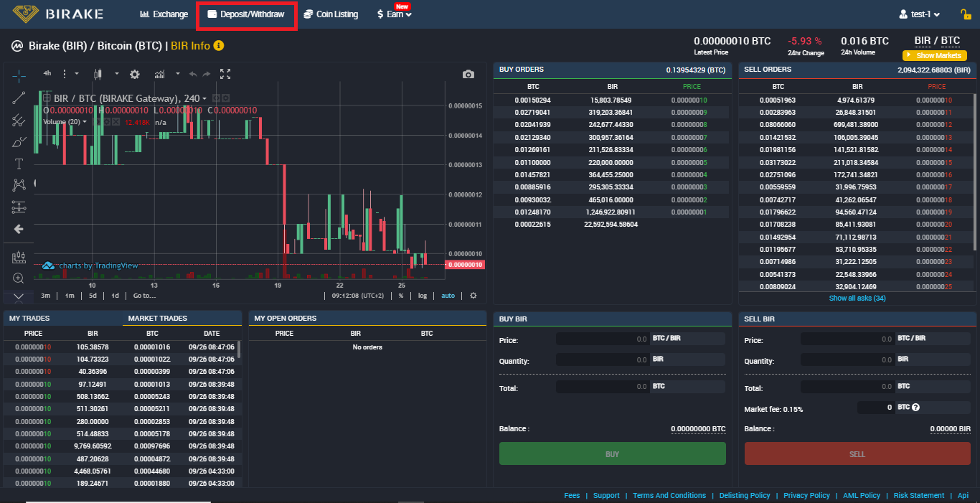Switch chart to fullscreen mode
Viewport: 980px width, 503px height.
tap(225, 74)
